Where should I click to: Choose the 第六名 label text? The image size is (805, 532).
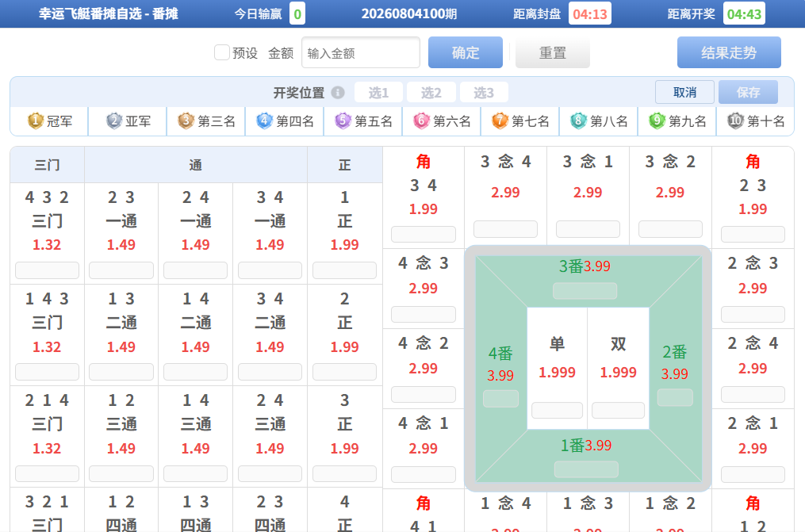coord(452,121)
